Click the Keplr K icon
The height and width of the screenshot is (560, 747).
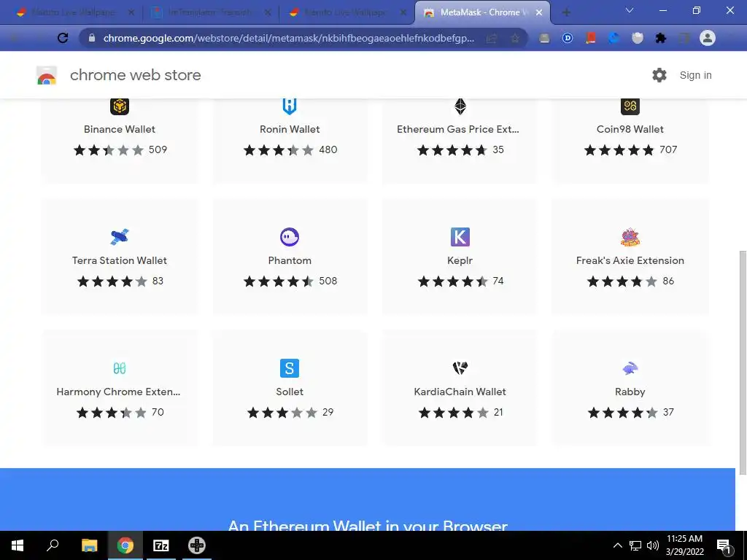460,237
